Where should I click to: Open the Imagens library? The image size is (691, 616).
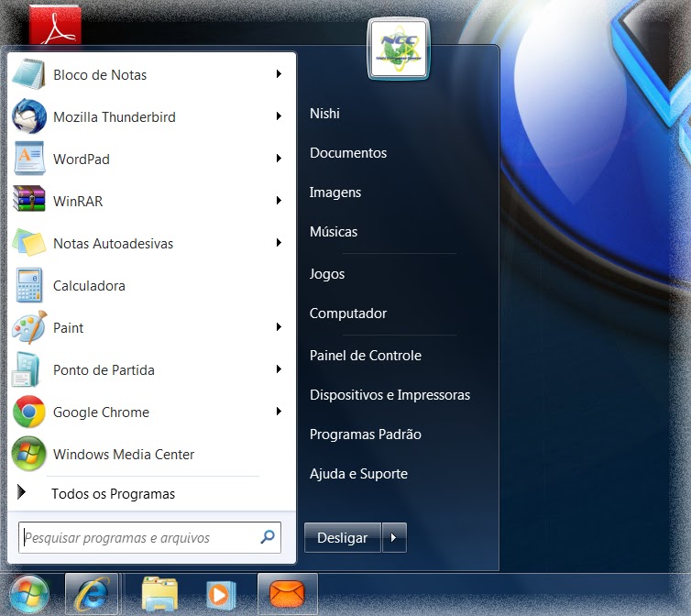tap(335, 192)
